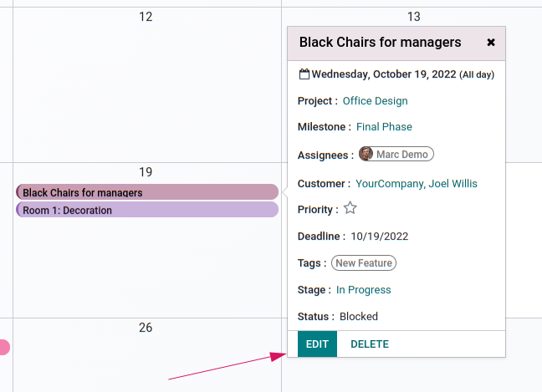Click day 19 in the calendar
The image size is (542, 392).
coord(146,172)
